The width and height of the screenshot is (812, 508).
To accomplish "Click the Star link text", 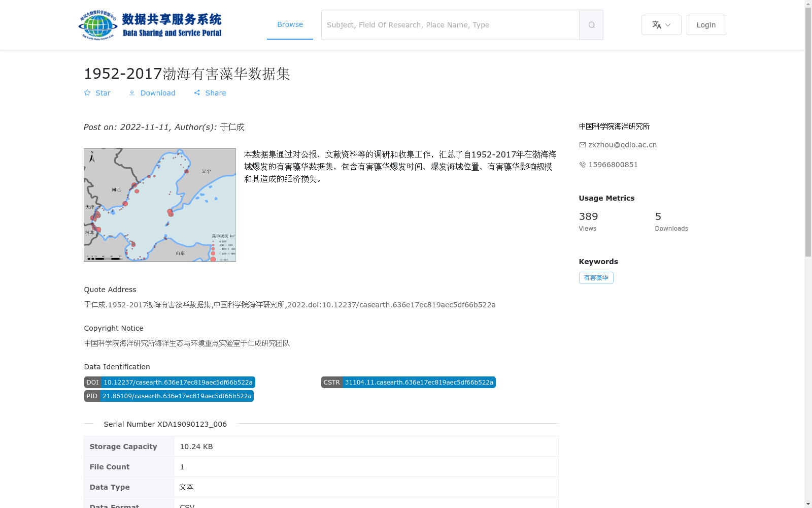I will (103, 93).
